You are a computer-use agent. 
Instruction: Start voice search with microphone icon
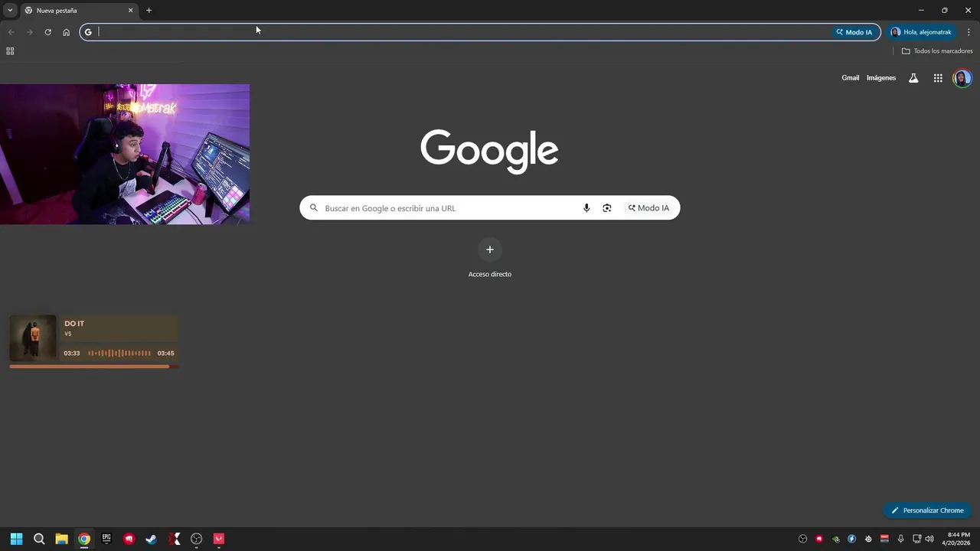pos(586,208)
